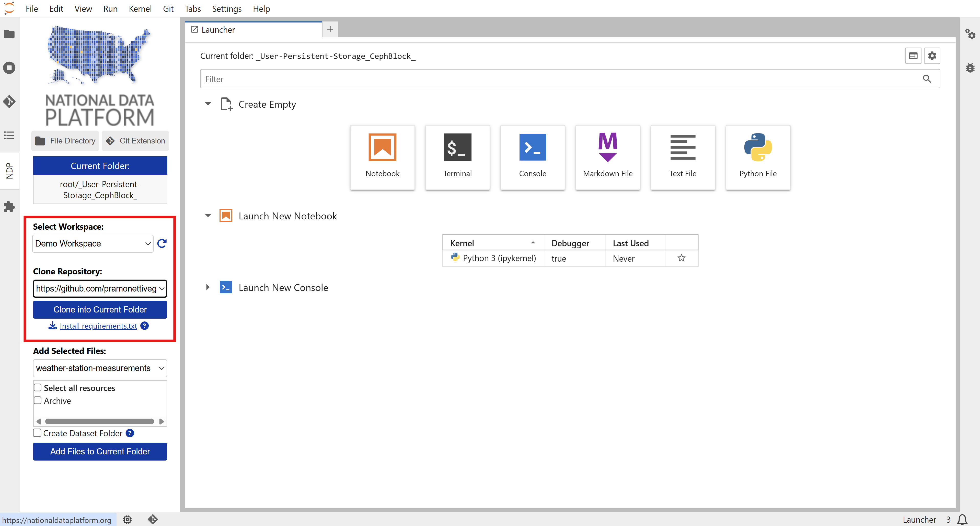Open the Kernel menu
The image size is (980, 526).
coord(140,8)
